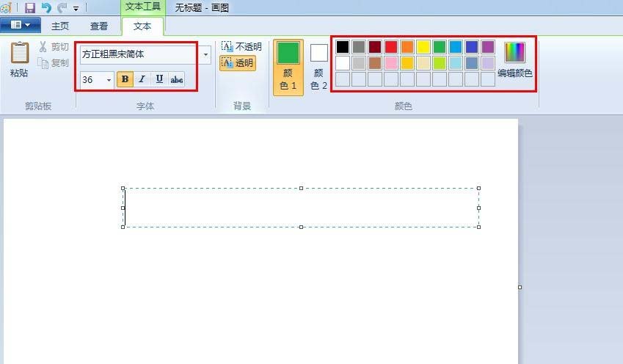Click the top-middle text box handle
This screenshot has height=364, width=623.
click(301, 189)
